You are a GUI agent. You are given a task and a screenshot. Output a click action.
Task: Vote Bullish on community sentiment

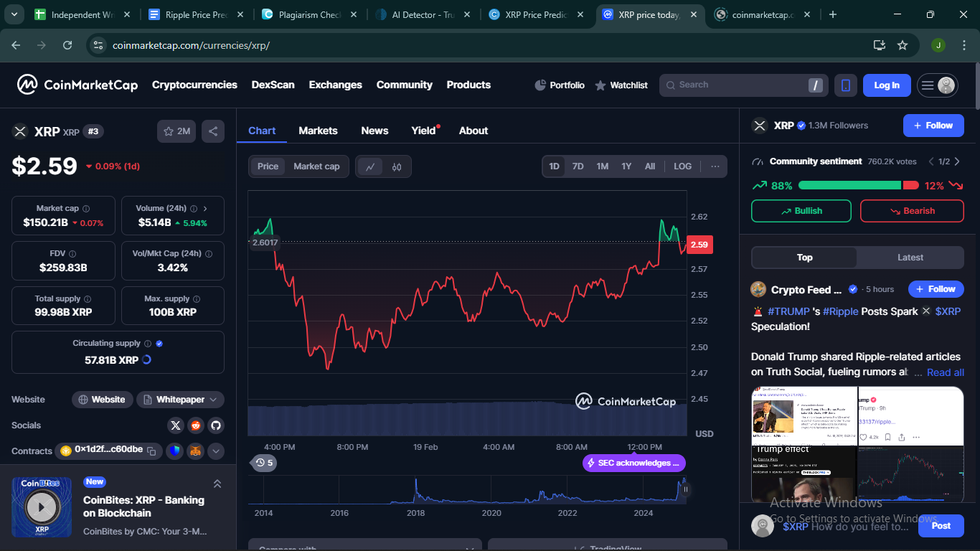tap(801, 211)
